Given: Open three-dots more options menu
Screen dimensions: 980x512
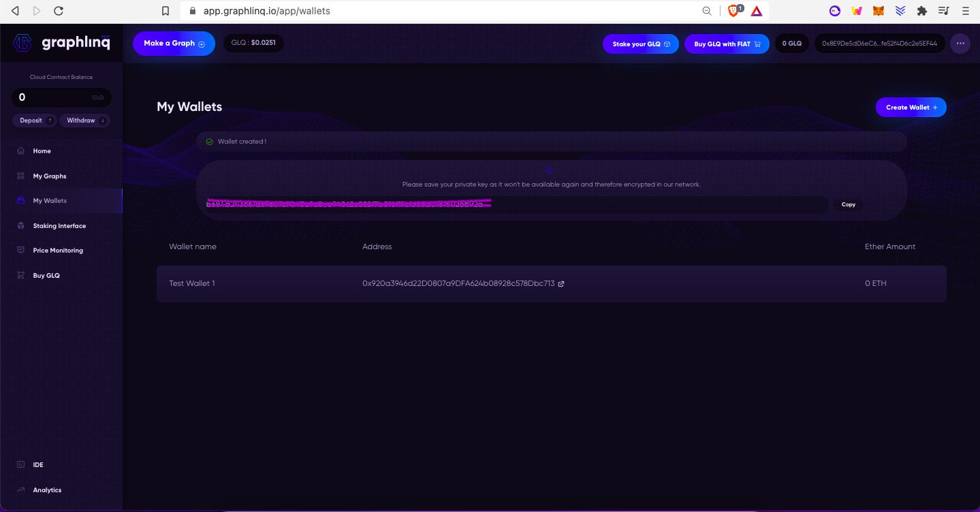Looking at the screenshot, I should (960, 44).
